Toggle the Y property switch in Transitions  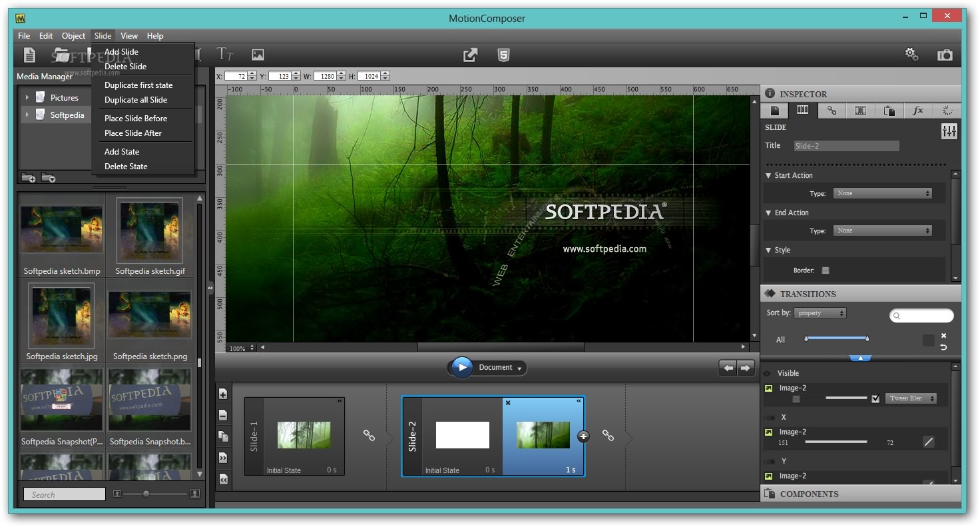[x=770, y=462]
